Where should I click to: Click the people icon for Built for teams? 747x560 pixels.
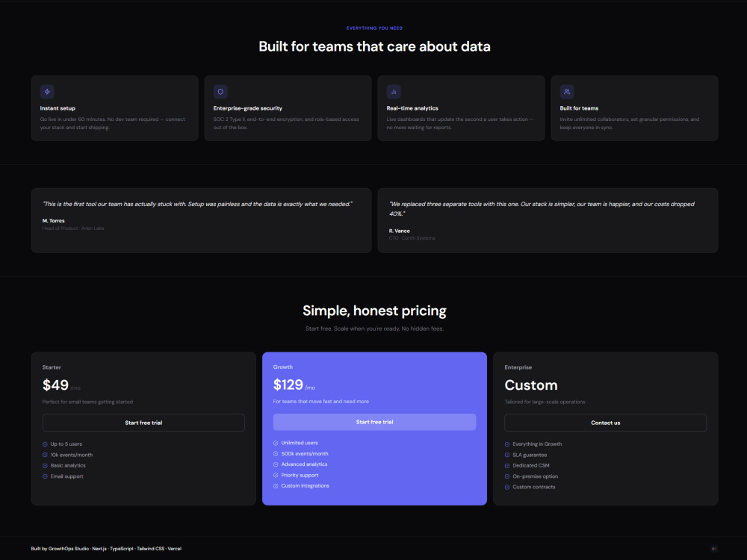click(x=567, y=91)
